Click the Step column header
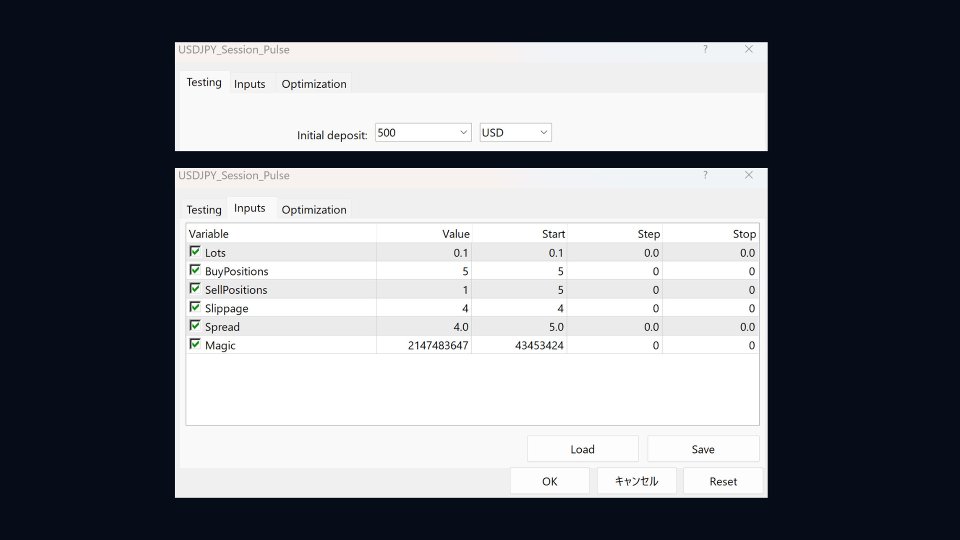960x540 pixels. click(x=615, y=234)
